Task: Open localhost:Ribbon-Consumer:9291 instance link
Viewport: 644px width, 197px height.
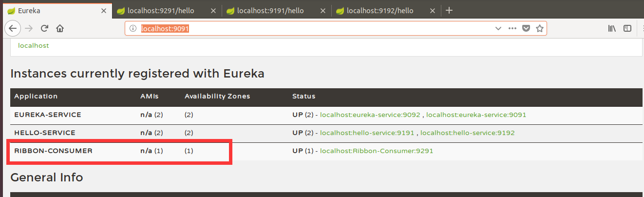Action: point(377,151)
